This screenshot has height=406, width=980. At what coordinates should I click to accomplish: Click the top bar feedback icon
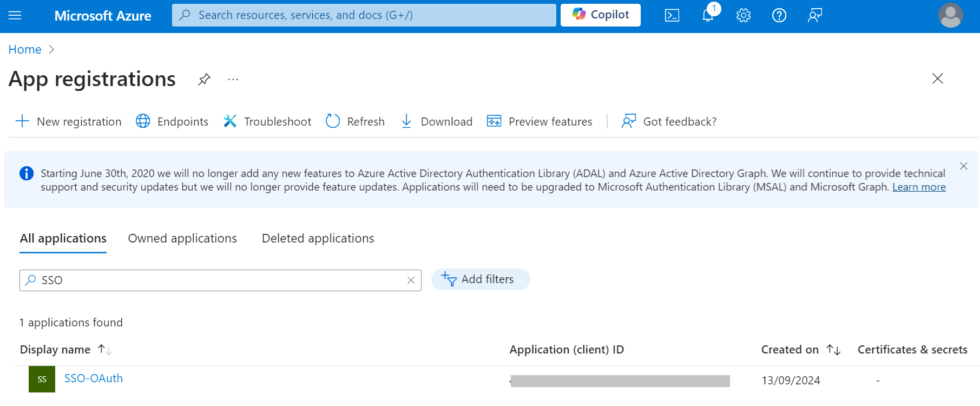click(x=815, y=15)
